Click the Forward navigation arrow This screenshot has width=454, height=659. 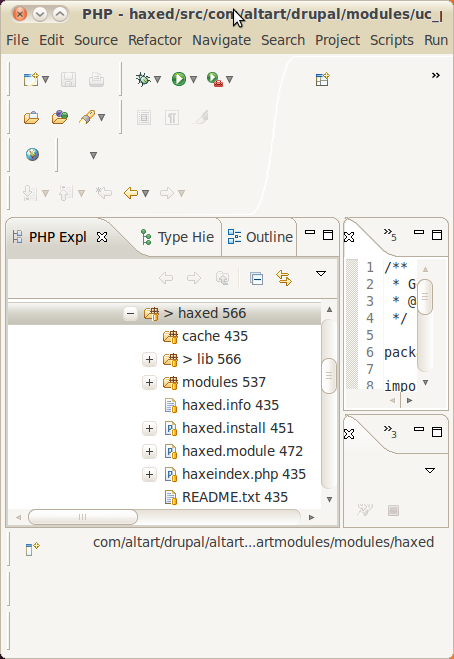click(x=167, y=193)
